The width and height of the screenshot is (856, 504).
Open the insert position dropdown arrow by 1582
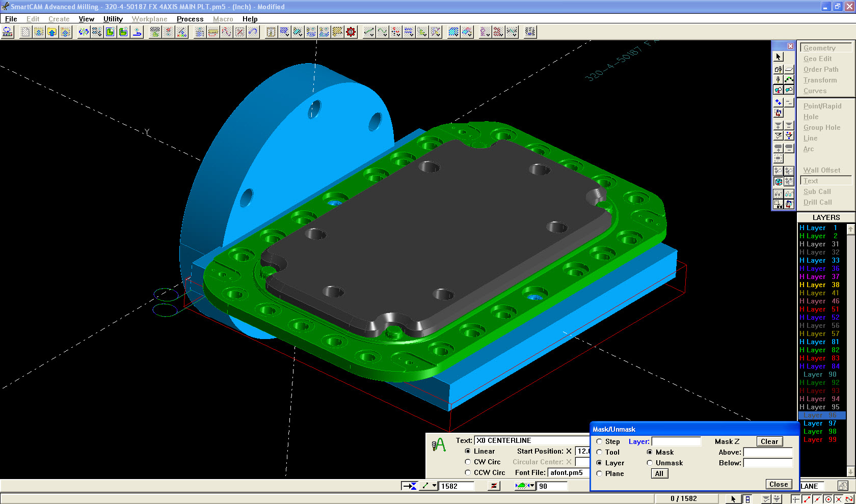435,486
